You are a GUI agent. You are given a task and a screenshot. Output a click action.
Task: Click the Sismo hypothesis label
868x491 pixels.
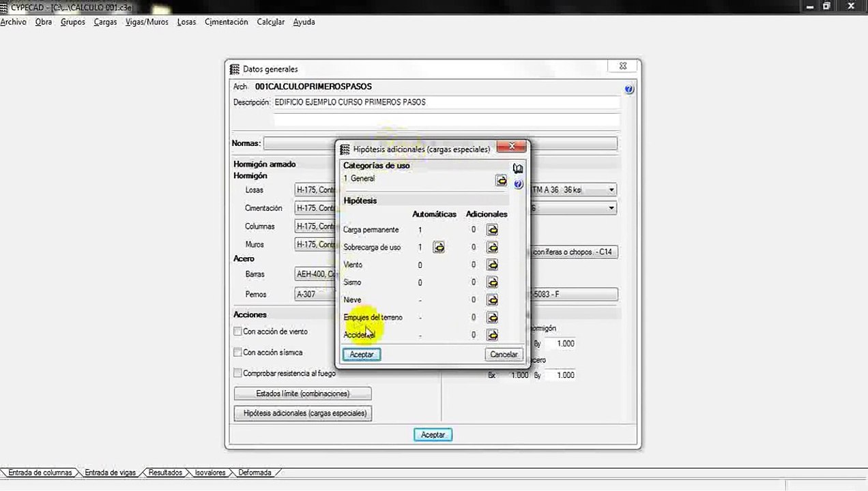point(352,282)
